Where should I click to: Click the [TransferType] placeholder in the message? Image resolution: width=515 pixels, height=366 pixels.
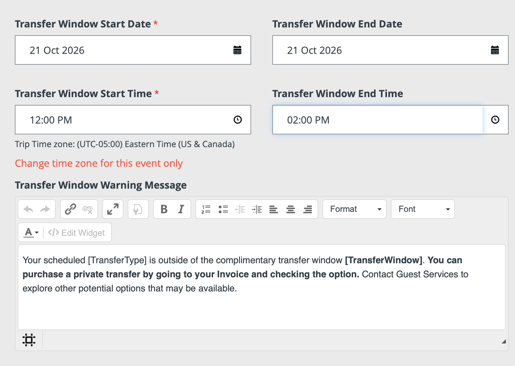(117, 260)
